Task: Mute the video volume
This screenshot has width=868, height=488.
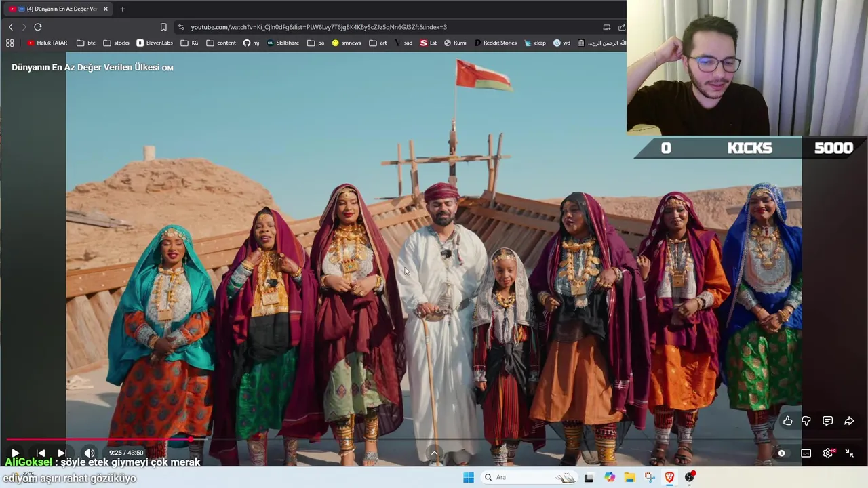Action: 90,453
